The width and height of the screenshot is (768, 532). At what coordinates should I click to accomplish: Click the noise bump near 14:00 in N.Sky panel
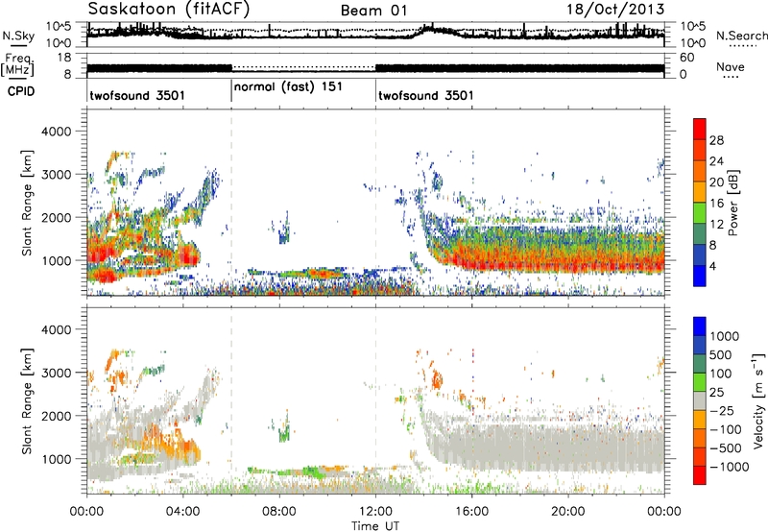click(x=430, y=30)
